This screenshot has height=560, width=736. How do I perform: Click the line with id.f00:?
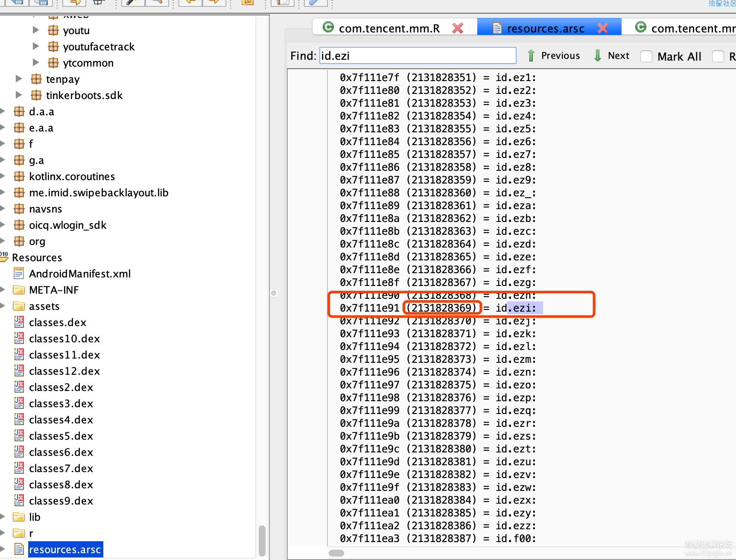438,538
